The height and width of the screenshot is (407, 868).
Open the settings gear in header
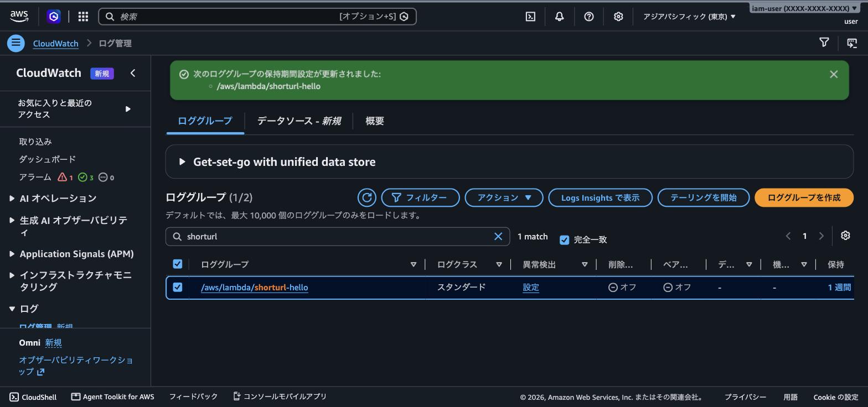pyautogui.click(x=618, y=17)
